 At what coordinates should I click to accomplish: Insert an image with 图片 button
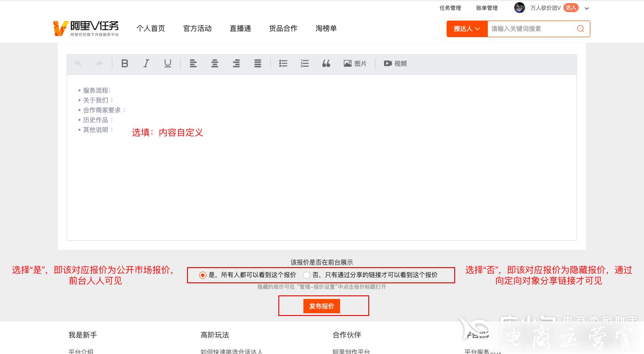pyautogui.click(x=355, y=64)
